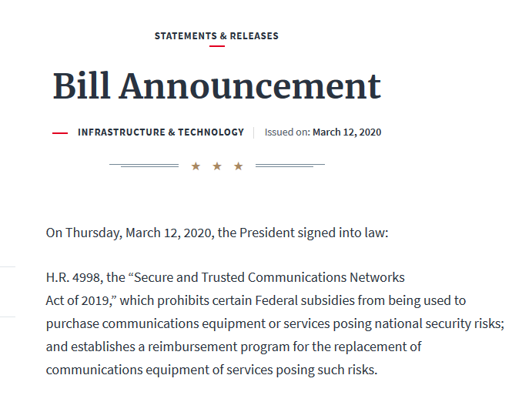Screen dimensions: 532x412
Task: Click the "H.R. 4998" bill number
Action: [73, 277]
